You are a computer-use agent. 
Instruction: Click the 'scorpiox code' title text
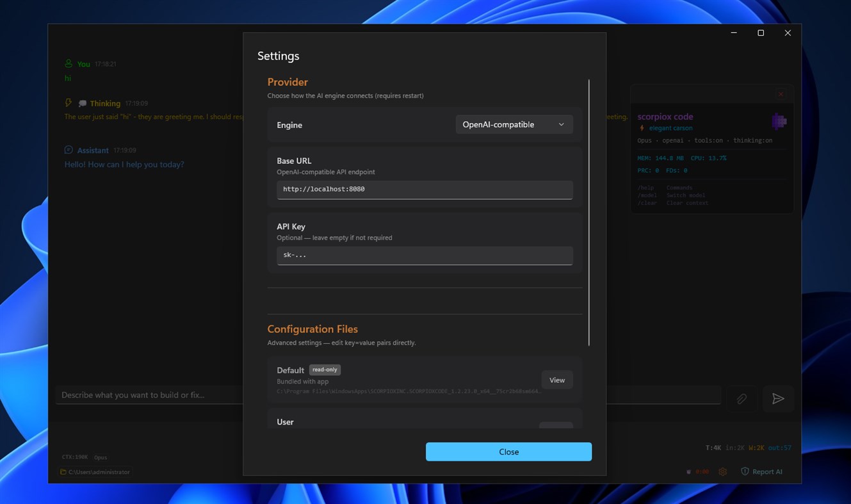pyautogui.click(x=665, y=117)
